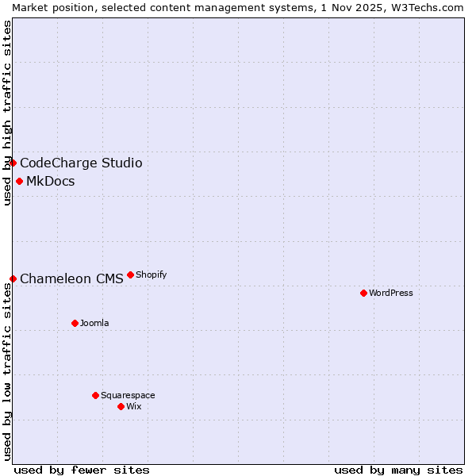
Task: Select the Squarespace text label
Action: tap(128, 396)
